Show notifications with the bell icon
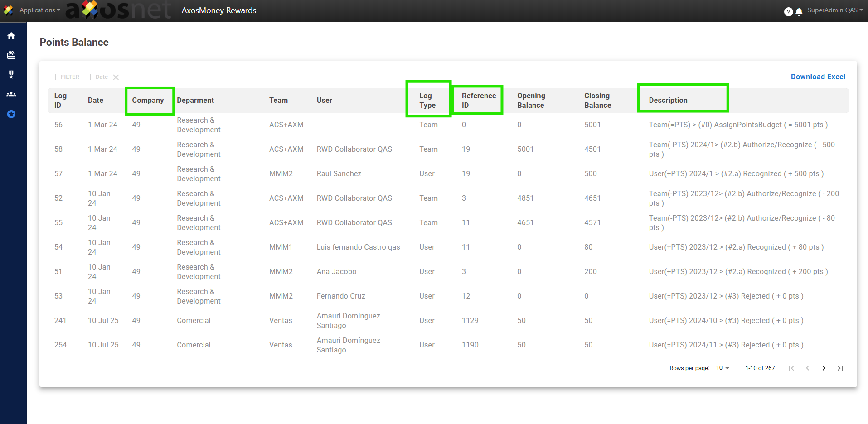Screen dimensions: 868x424 coord(799,12)
